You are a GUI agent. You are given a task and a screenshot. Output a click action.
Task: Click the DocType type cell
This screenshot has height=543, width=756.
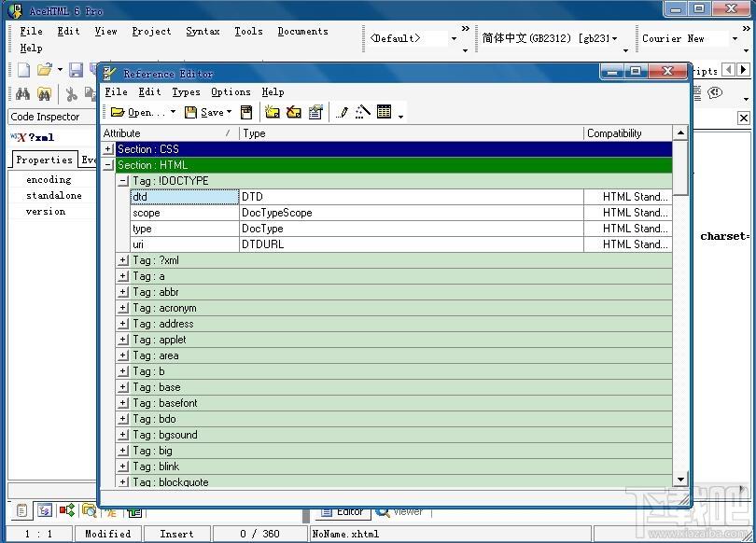coord(412,229)
